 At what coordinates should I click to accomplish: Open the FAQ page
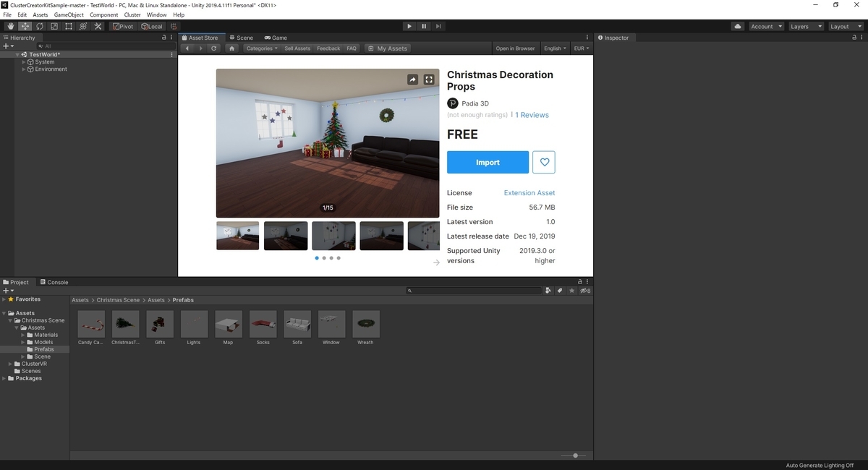coord(352,48)
